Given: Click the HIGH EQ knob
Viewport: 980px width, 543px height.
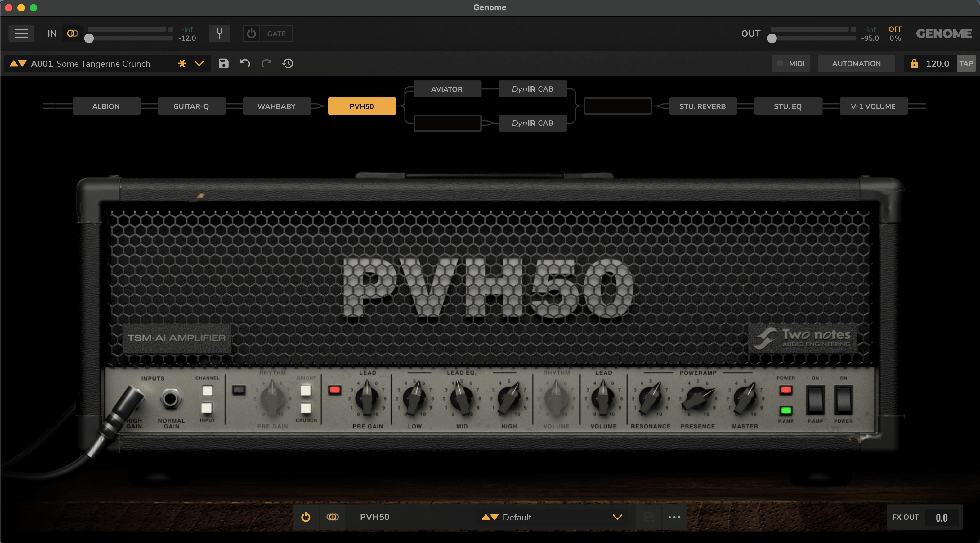Looking at the screenshot, I should coord(509,399).
